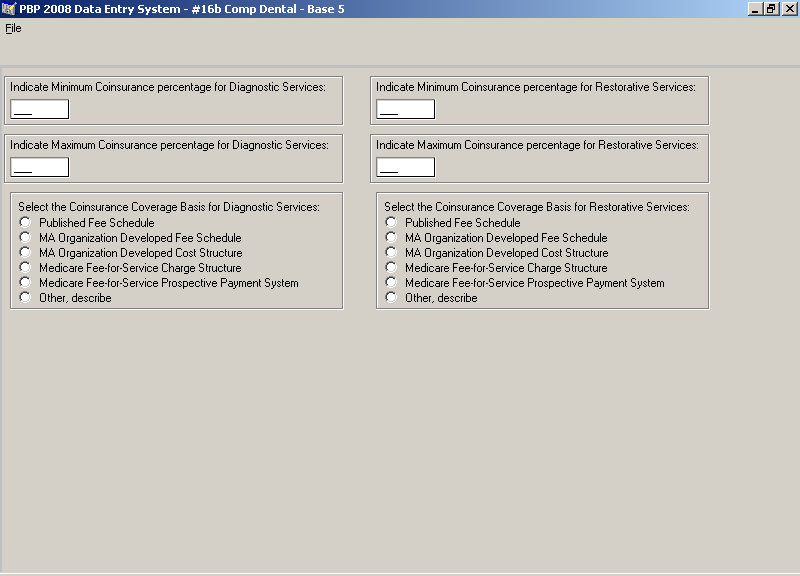Restore down the PBP Data Entry window
Screen dimensions: 800x576
click(771, 9)
